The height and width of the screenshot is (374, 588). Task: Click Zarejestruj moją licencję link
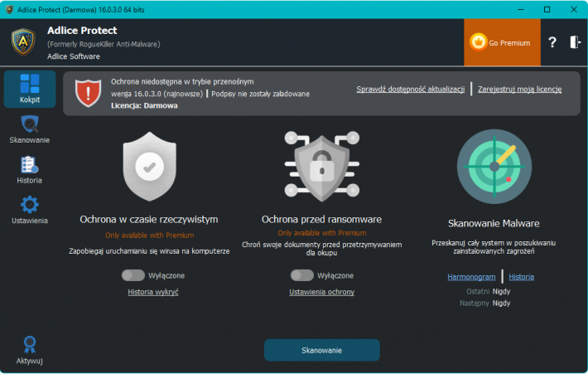click(x=519, y=90)
